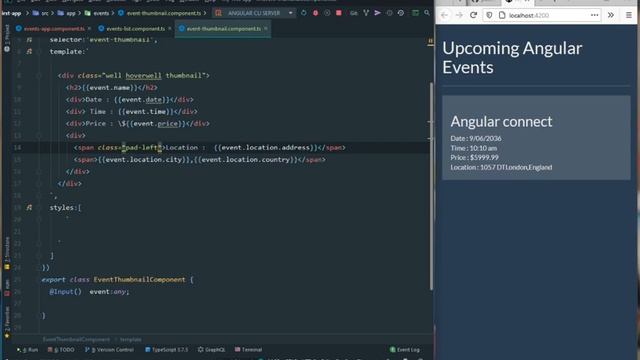Click the shield tracking protection icon in browser
This screenshot has height=360, width=640.
pyautogui.click(x=489, y=15)
